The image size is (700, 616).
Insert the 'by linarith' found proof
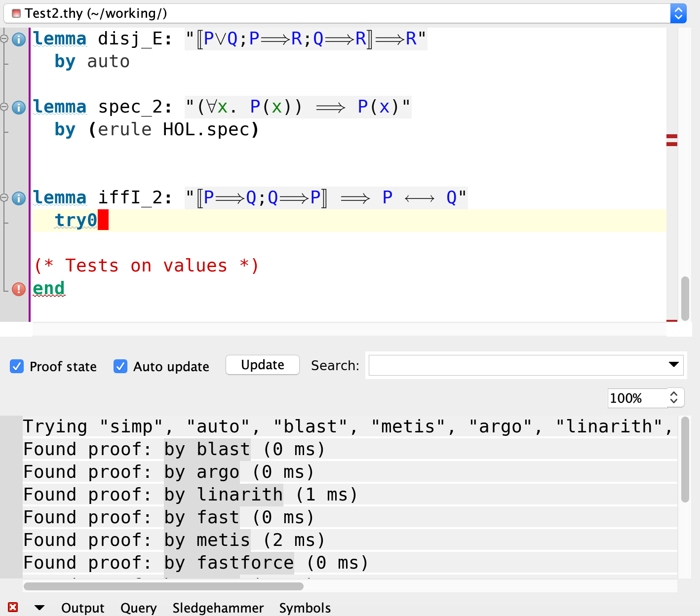pyautogui.click(x=224, y=495)
